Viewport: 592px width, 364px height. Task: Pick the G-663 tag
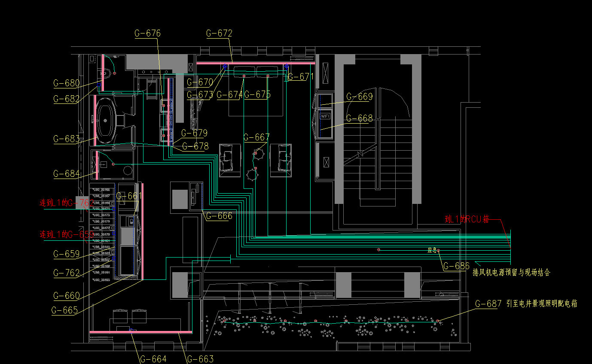click(200, 359)
